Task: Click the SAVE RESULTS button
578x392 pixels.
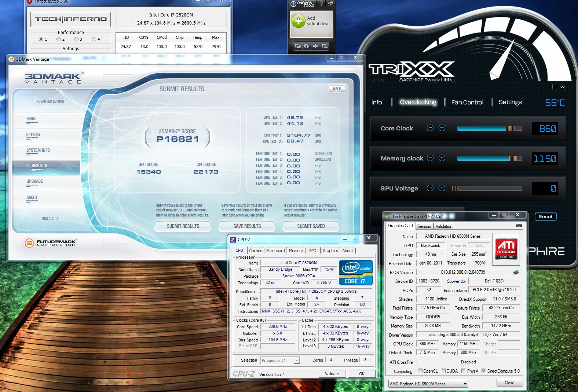Action: tap(247, 226)
